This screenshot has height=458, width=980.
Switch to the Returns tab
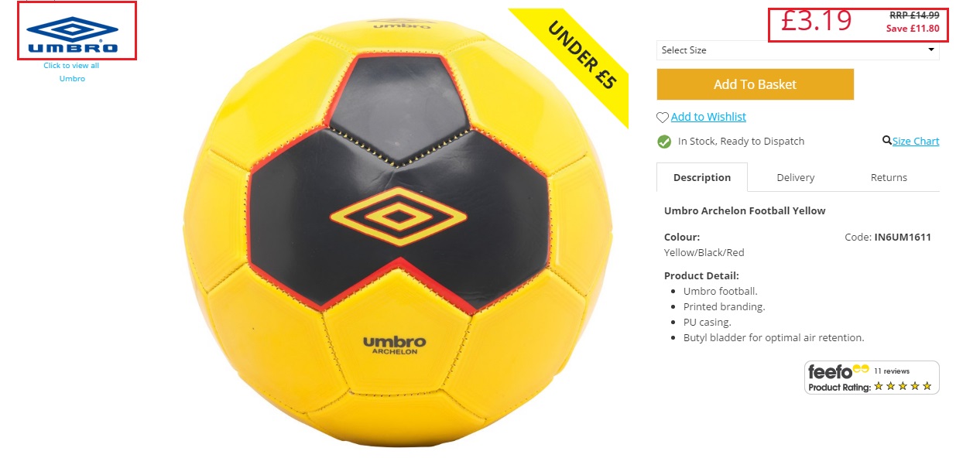[x=889, y=177]
